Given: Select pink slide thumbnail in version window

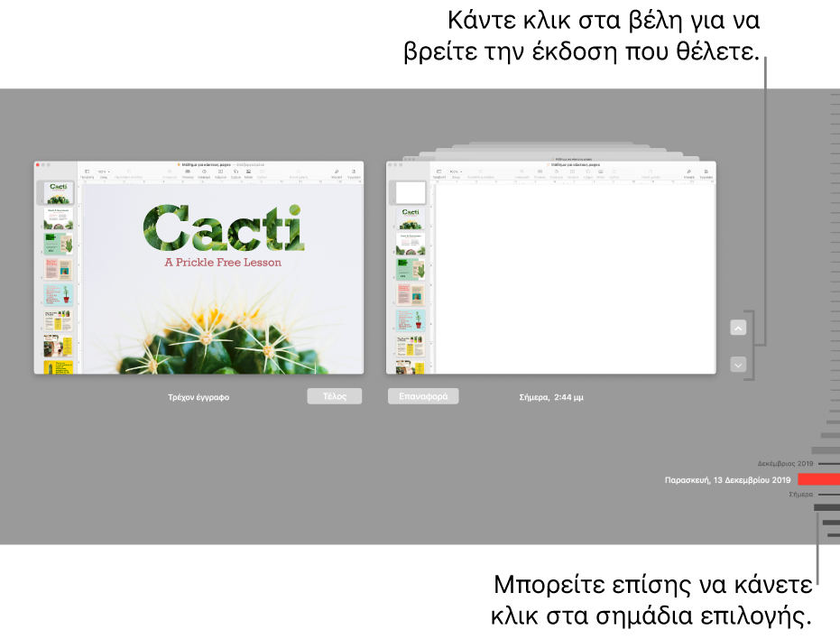Looking at the screenshot, I should point(411,295).
